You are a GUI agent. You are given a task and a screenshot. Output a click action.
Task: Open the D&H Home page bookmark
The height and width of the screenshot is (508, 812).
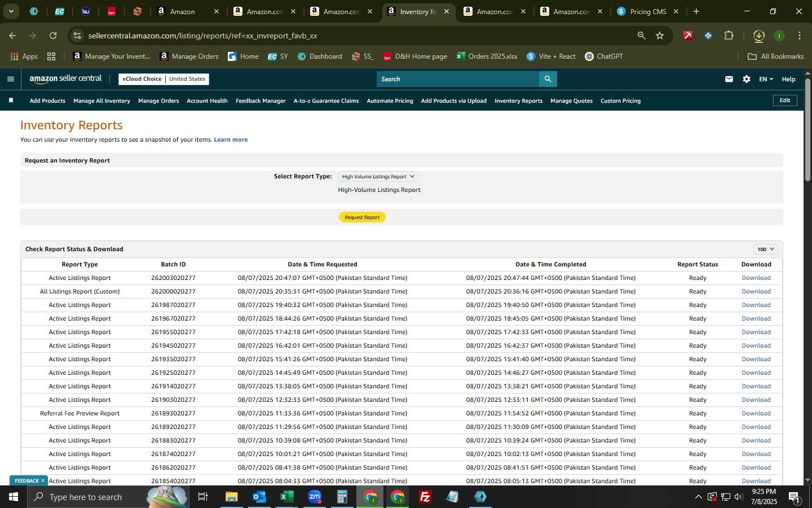[x=415, y=56]
